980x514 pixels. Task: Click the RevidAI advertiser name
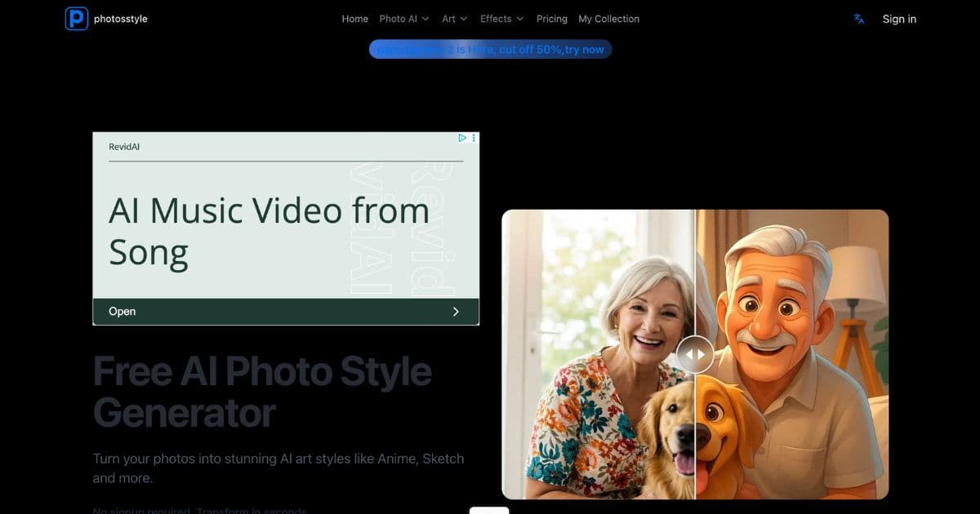pos(124,147)
